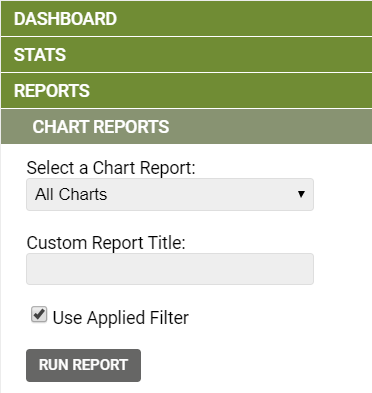This screenshot has width=372, height=393.
Task: Toggle filter via Use Applied Filter label
Action: click(121, 317)
